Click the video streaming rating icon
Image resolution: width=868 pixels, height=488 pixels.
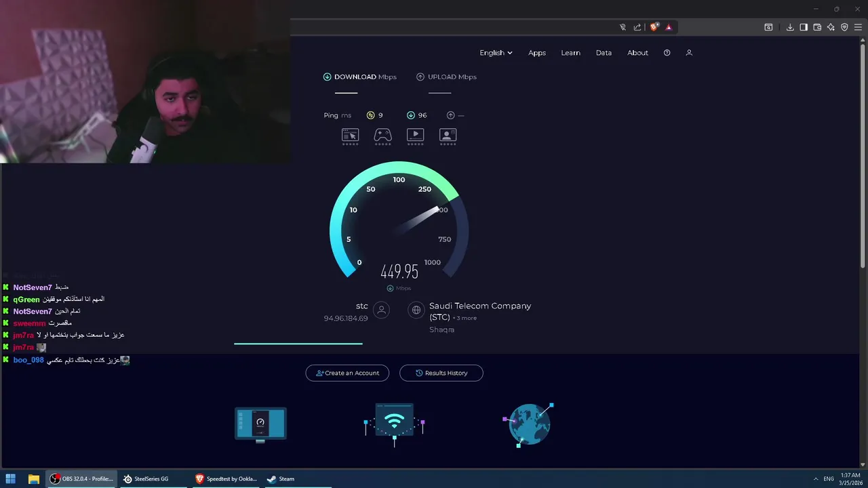click(x=415, y=136)
